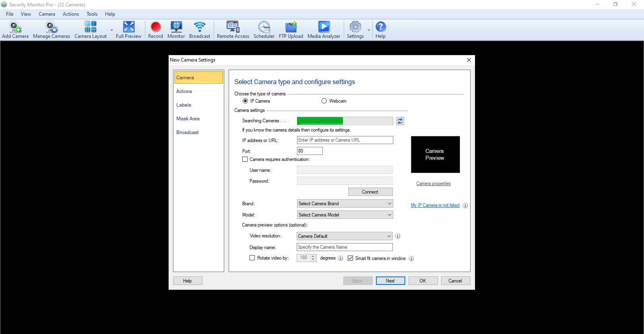The image size is (644, 334).
Task: Expand the Settings dropdown arrow
Action: [x=369, y=30]
